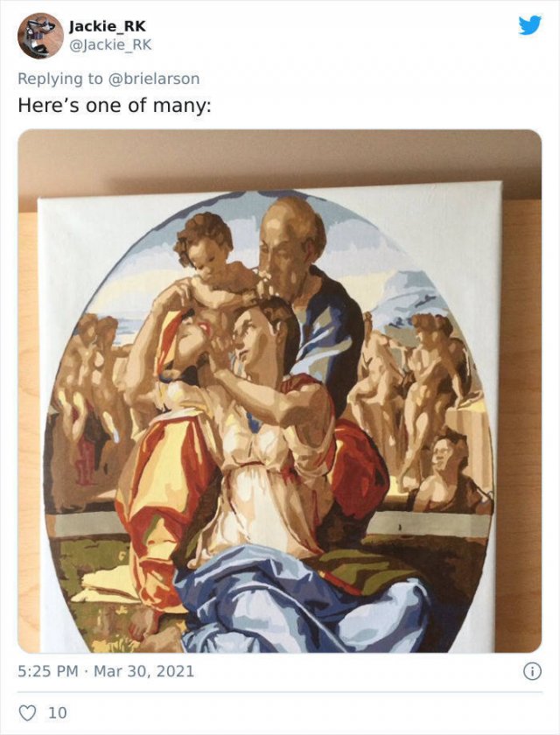Image resolution: width=560 pixels, height=735 pixels.
Task: Click the small figure at painting's lower right
Action: click(x=447, y=473)
